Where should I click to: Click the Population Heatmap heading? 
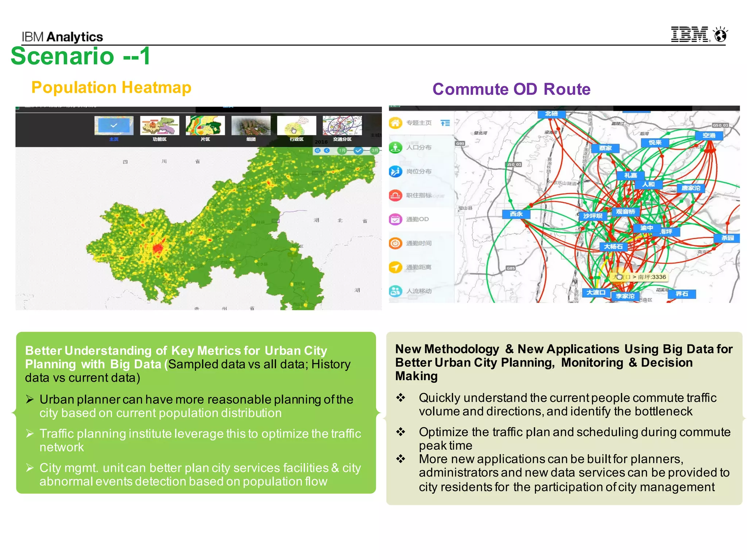[x=111, y=88]
